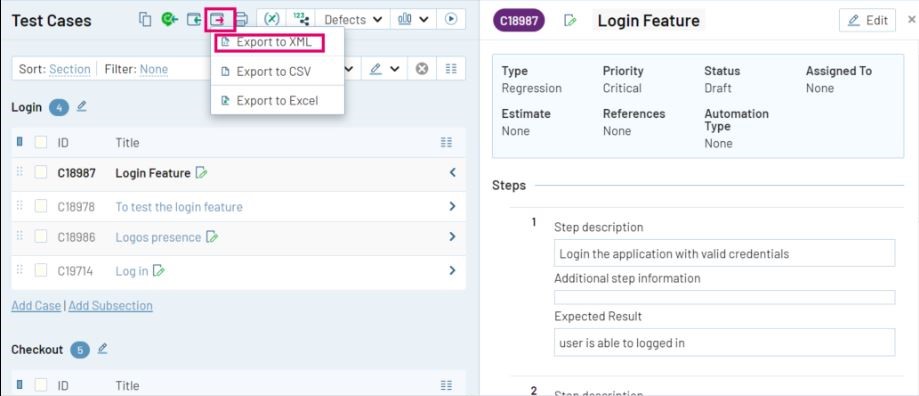Open the pencil bulk-edit dropdown in the filter bar
Screen dimensions: 919x396
(384, 69)
